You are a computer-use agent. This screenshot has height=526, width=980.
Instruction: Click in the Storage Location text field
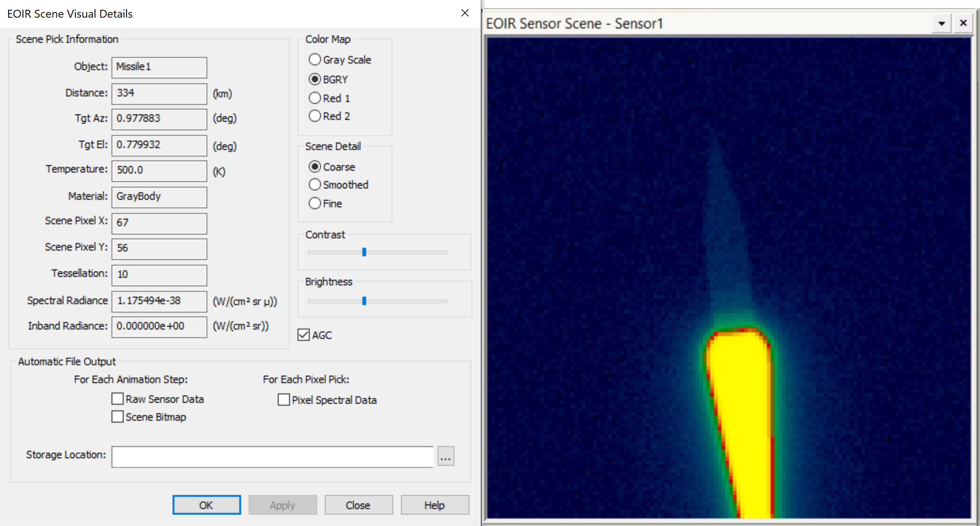[272, 456]
